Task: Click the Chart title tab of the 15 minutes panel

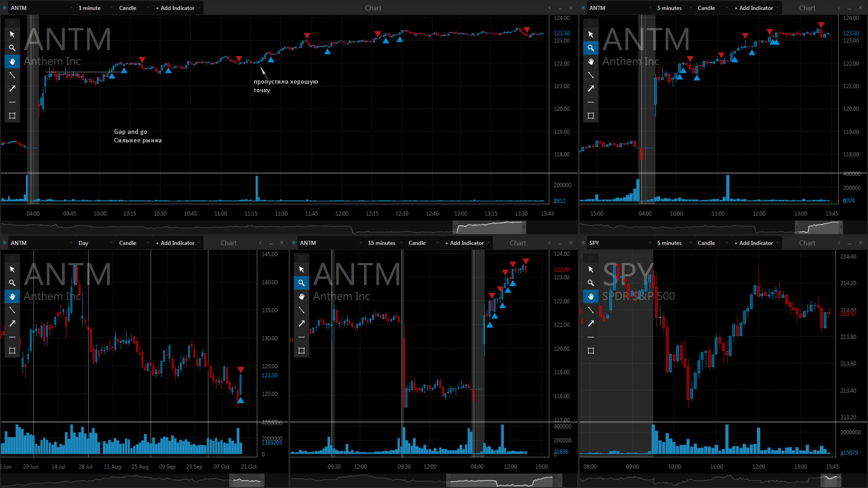Action: (518, 243)
